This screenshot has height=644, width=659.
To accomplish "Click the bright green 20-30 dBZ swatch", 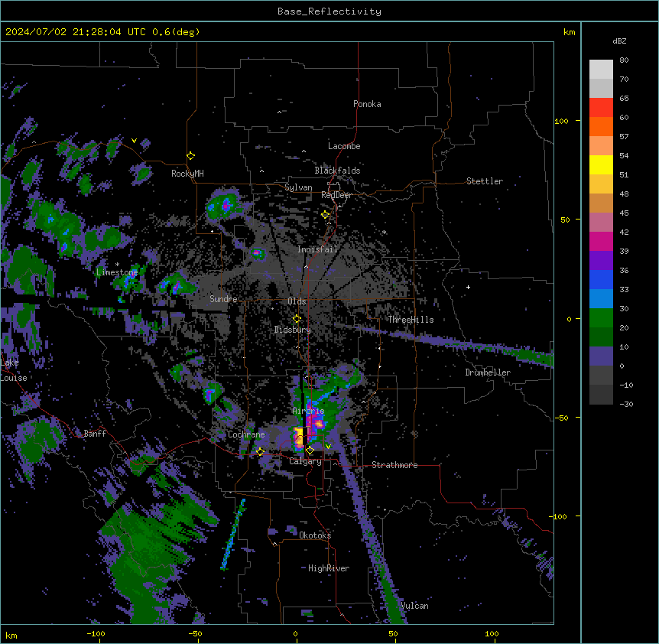I will 601,318.
